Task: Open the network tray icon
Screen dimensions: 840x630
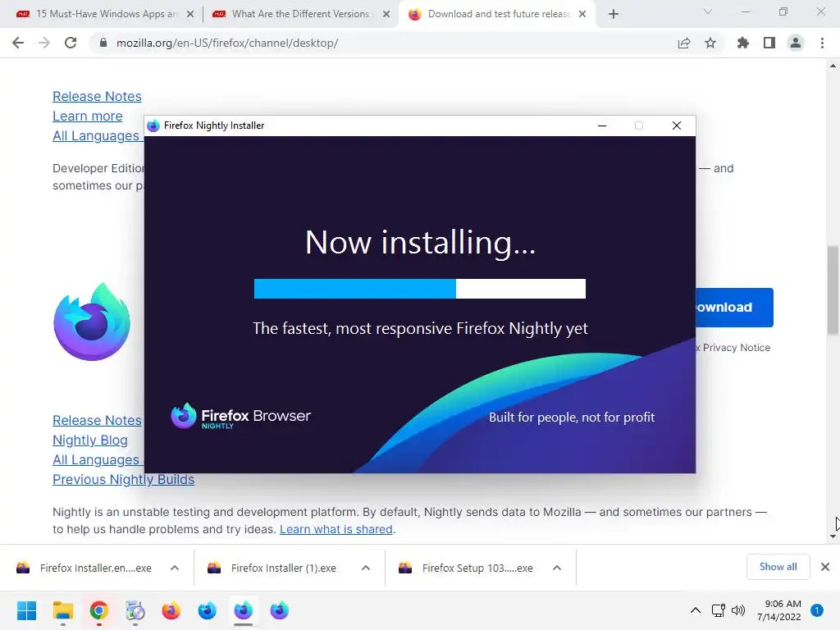Action: click(x=718, y=610)
